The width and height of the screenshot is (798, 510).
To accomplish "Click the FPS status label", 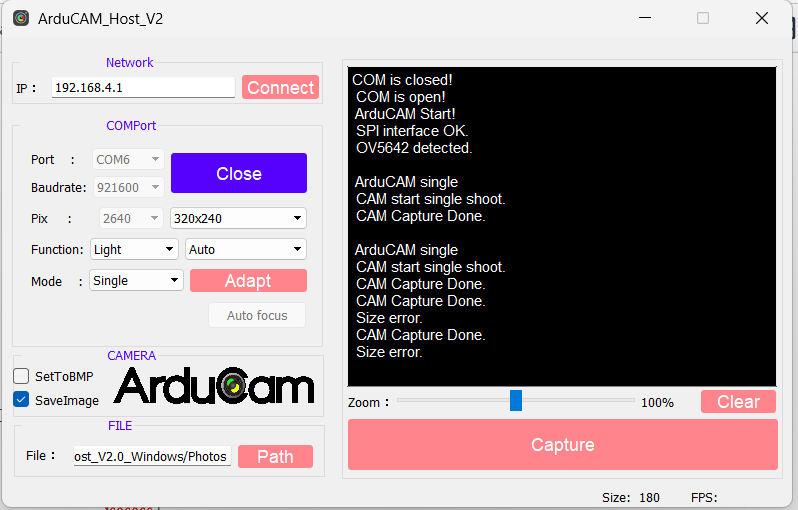I will [704, 497].
